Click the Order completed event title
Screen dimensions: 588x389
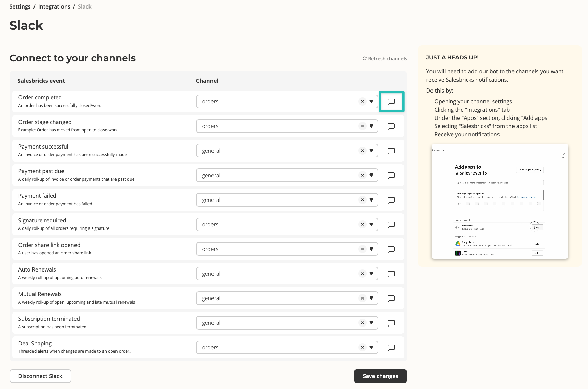(40, 97)
